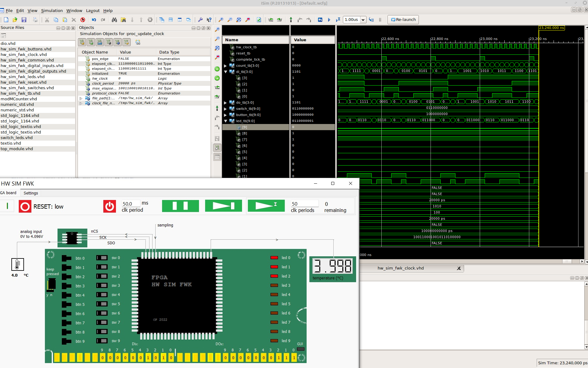Open the Simulation menu
Viewport: 588px width, 368px height.
(52, 10)
